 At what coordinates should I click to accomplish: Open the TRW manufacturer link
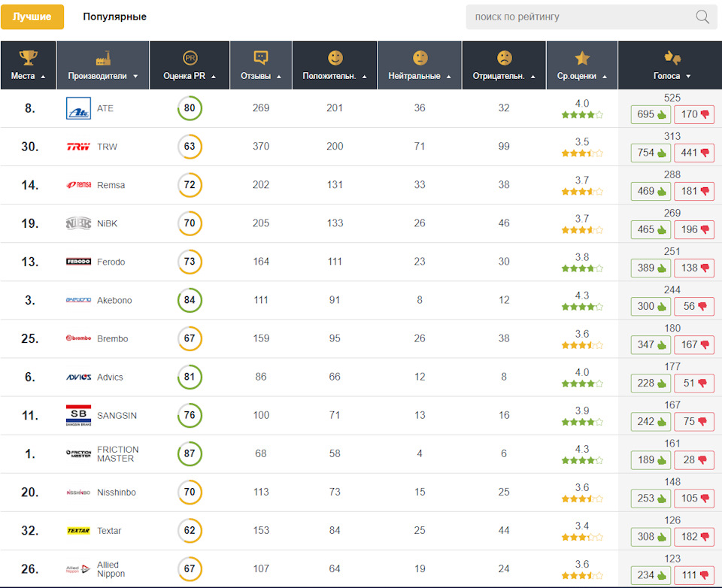pyautogui.click(x=107, y=147)
